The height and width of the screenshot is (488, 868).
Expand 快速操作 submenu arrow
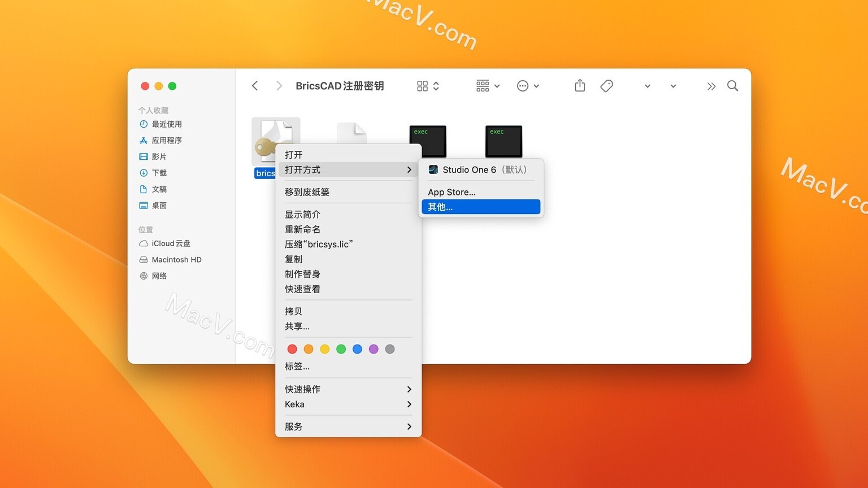click(x=409, y=389)
